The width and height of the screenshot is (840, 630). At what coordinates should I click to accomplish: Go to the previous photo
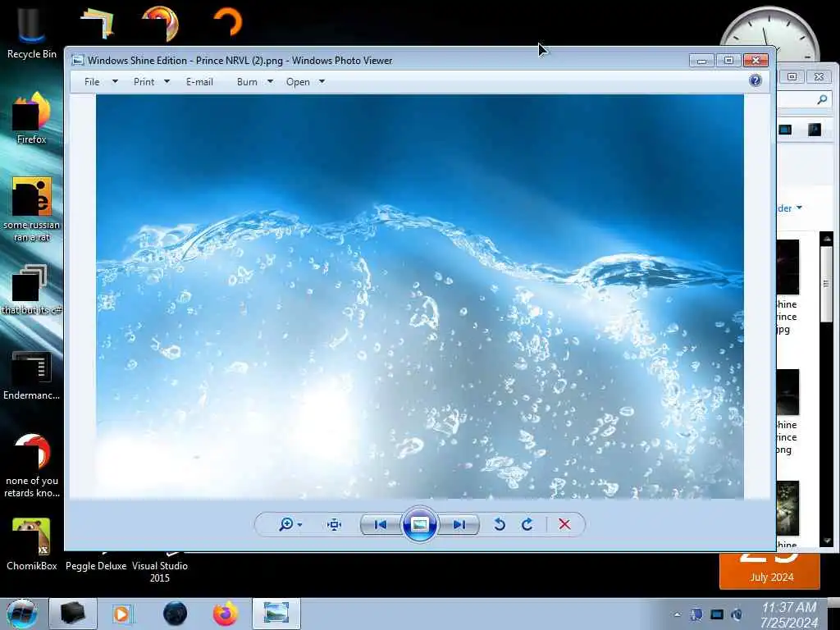click(x=381, y=524)
